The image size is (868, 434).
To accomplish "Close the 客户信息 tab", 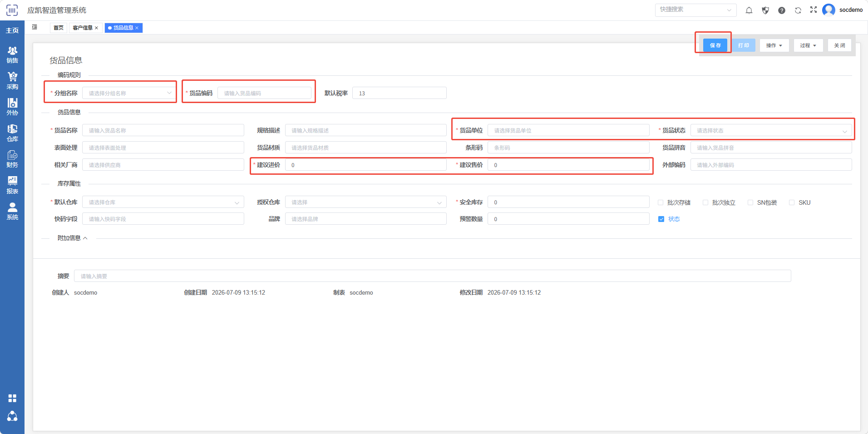I will point(96,28).
